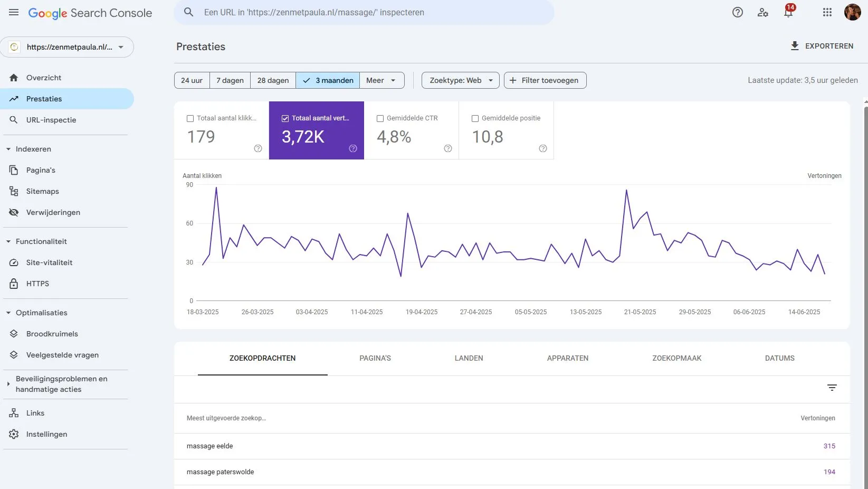
Task: Uncheck the Totaal aantal vertoningen checkbox
Action: click(285, 118)
